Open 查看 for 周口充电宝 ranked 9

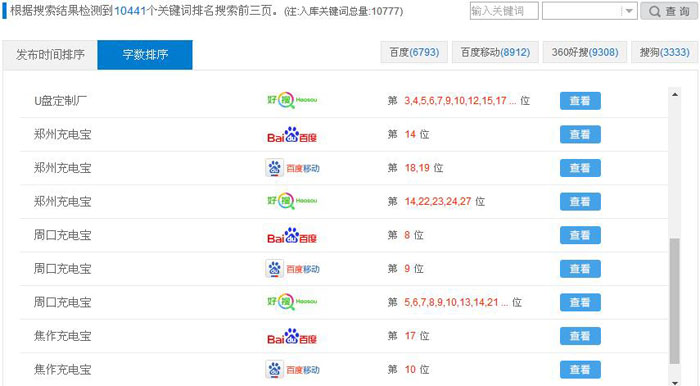580,269
